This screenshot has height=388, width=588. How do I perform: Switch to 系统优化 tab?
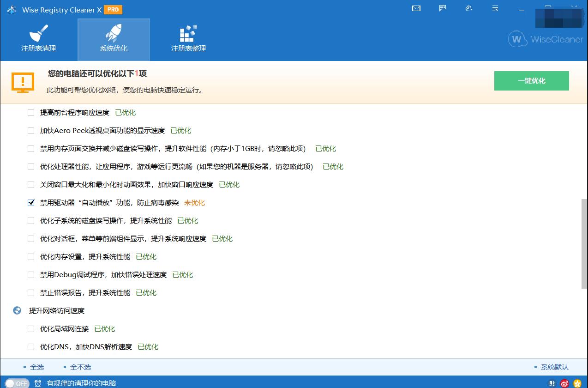pos(114,40)
